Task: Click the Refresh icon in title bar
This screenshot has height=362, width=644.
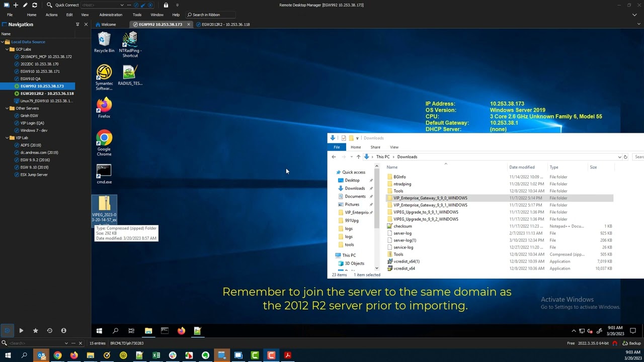Action: (x=34, y=5)
